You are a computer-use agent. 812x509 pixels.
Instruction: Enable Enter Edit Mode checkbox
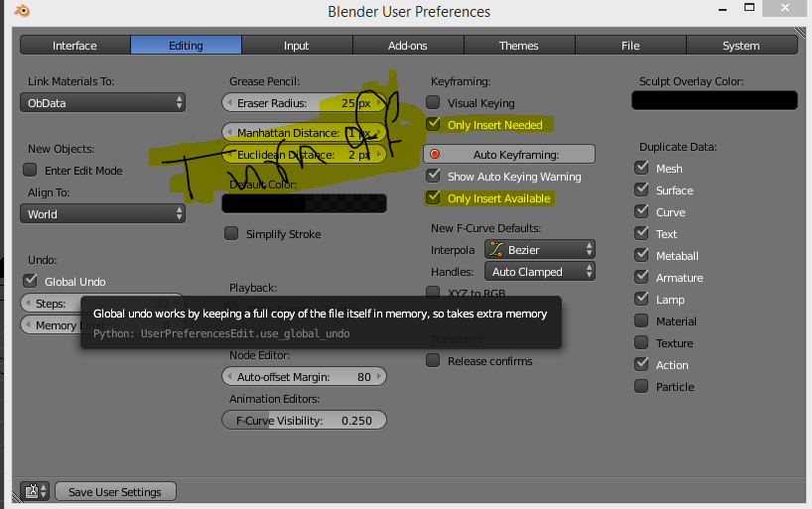tap(30, 170)
